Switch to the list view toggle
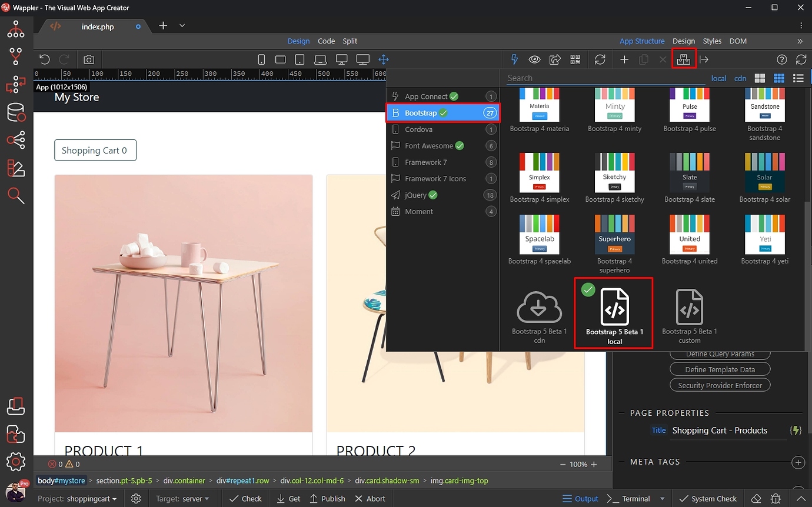 (x=798, y=78)
